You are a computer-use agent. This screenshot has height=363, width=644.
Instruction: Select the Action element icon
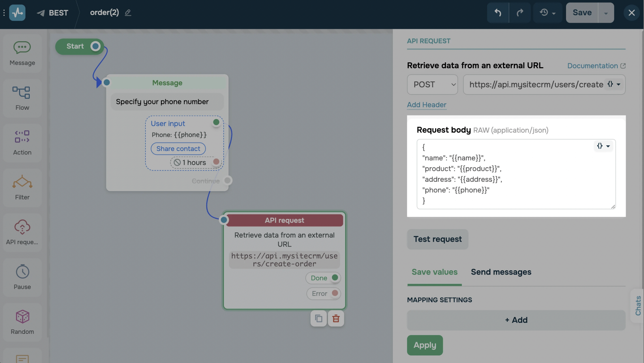point(22,137)
